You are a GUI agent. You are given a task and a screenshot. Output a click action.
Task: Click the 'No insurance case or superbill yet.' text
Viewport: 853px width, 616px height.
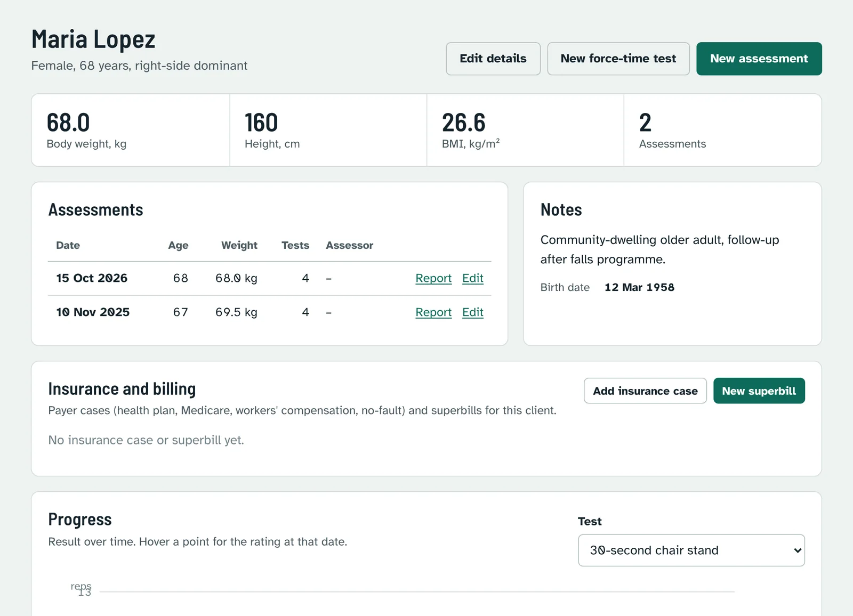pos(146,440)
